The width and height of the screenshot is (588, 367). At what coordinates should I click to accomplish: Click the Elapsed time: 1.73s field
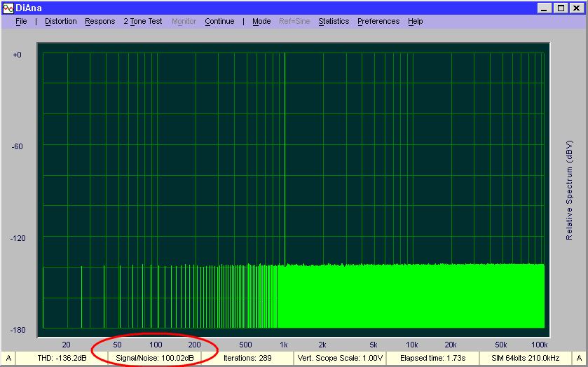pyautogui.click(x=432, y=358)
